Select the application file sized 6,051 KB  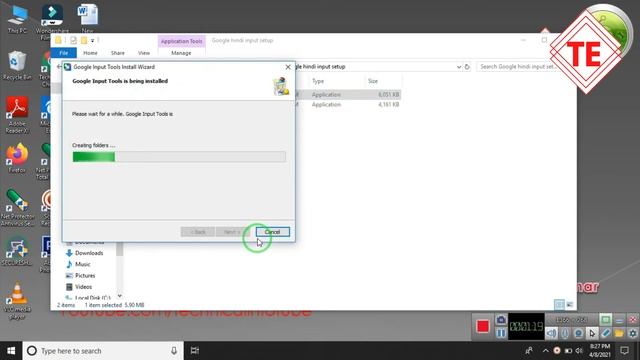pyautogui.click(x=348, y=95)
